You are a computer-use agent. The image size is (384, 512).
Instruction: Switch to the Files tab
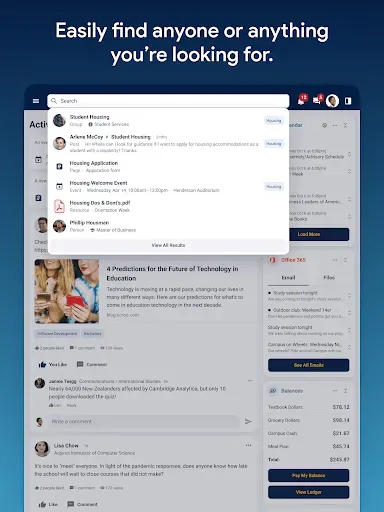click(329, 278)
